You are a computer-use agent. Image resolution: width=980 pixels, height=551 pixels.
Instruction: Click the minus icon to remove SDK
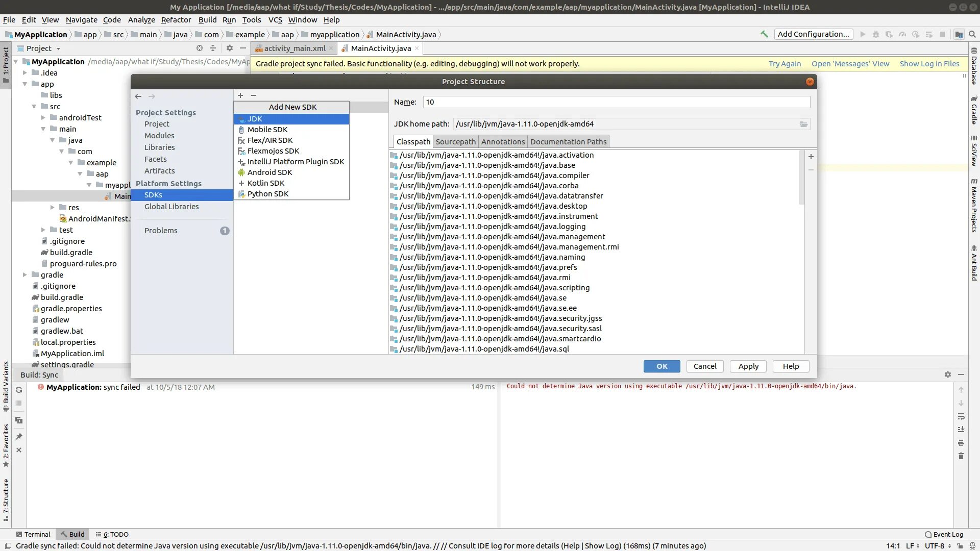[x=253, y=95]
